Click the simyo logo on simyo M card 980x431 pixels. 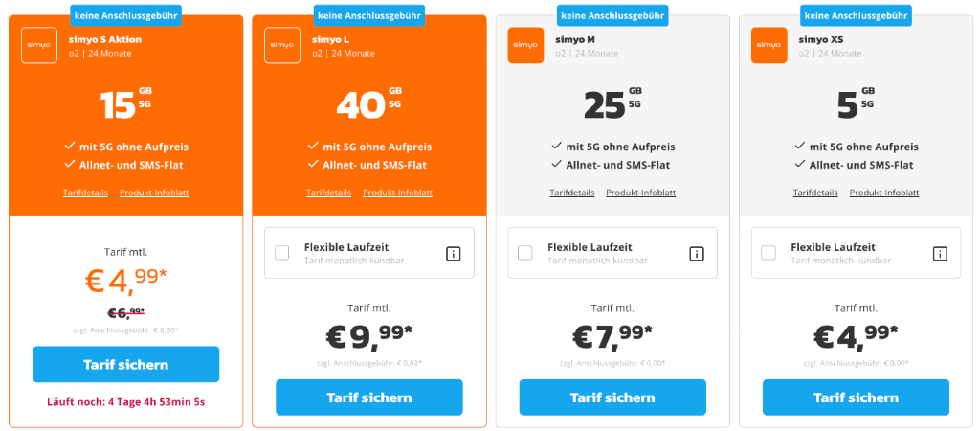click(x=525, y=45)
